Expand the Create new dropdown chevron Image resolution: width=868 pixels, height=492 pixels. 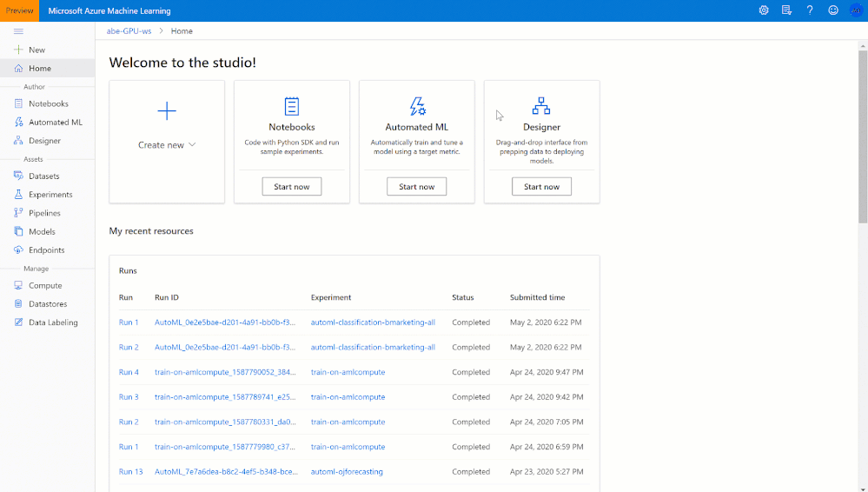(x=192, y=144)
